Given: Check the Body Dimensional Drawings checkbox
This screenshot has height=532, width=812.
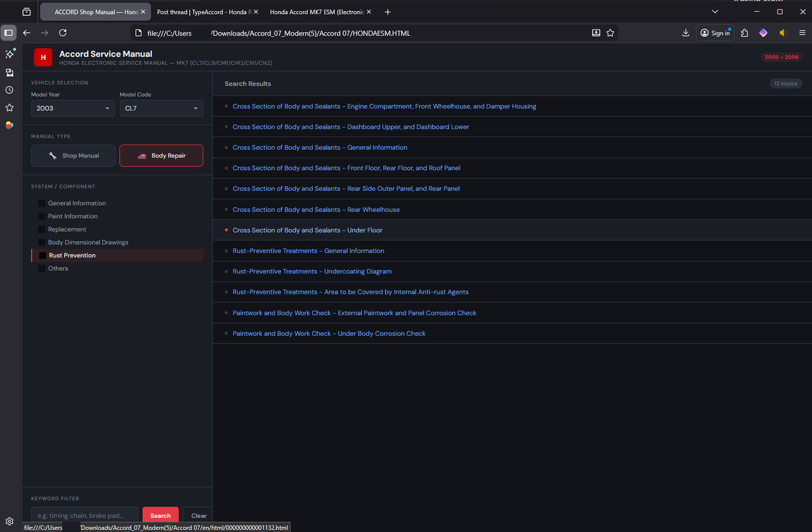Looking at the screenshot, I should [x=41, y=243].
